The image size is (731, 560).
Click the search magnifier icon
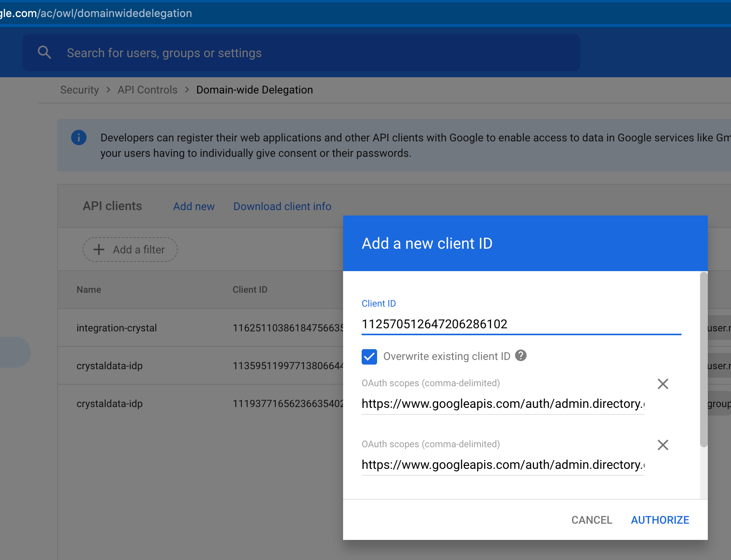pos(44,53)
